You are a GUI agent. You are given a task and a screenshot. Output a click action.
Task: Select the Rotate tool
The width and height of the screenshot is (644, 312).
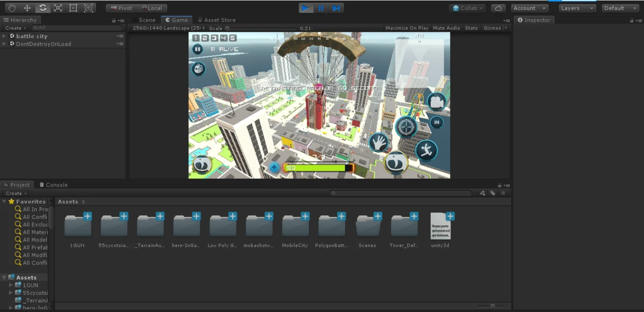tap(43, 8)
